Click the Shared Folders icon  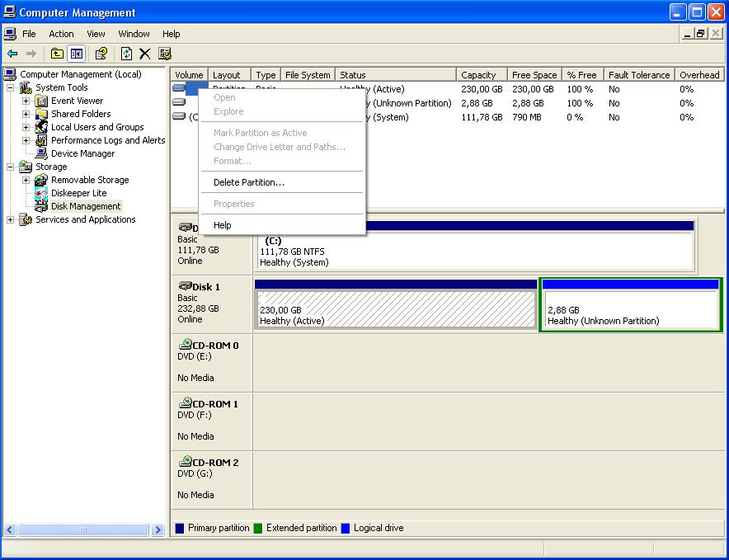[x=41, y=114]
